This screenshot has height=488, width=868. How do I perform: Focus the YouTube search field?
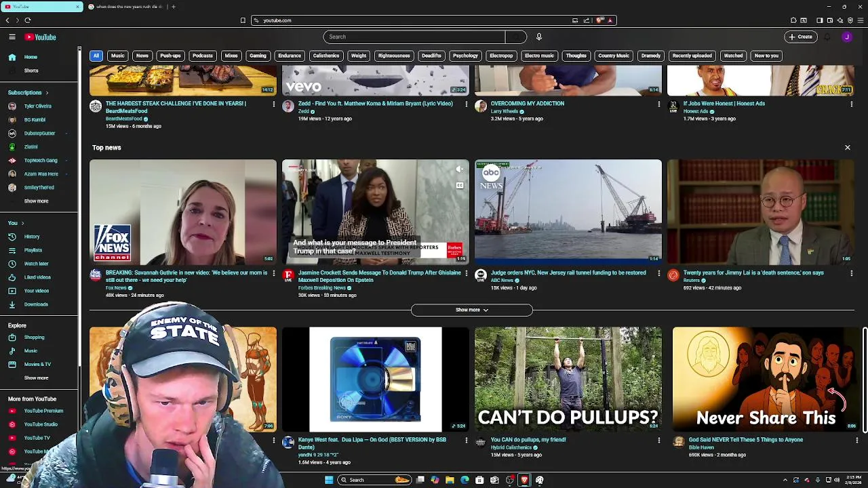coord(414,37)
